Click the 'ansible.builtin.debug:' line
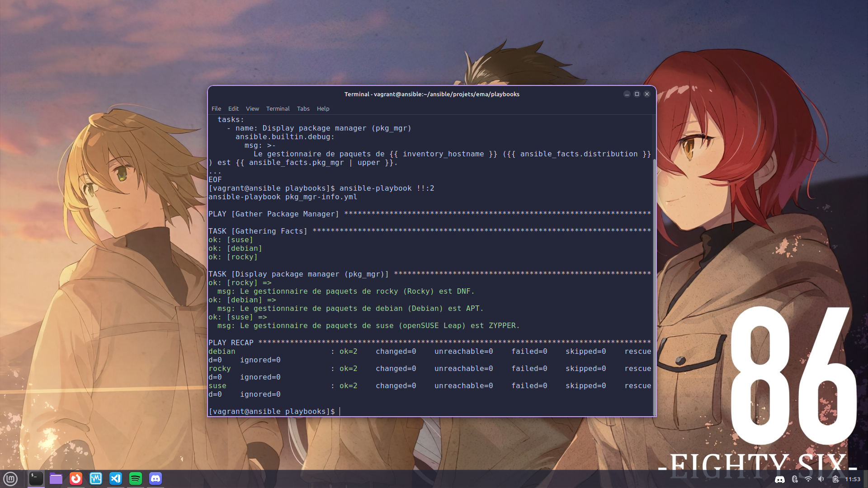Screen dimensions: 868x488 (285, 137)
